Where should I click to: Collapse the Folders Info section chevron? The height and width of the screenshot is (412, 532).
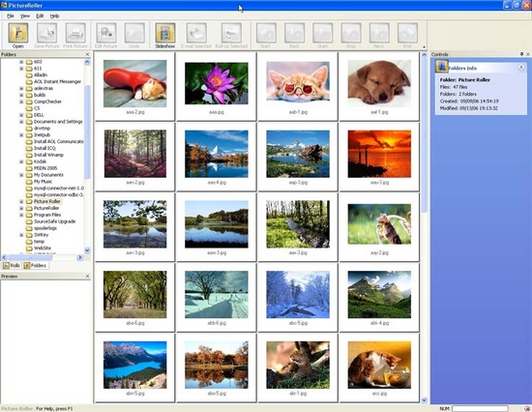click(x=521, y=67)
